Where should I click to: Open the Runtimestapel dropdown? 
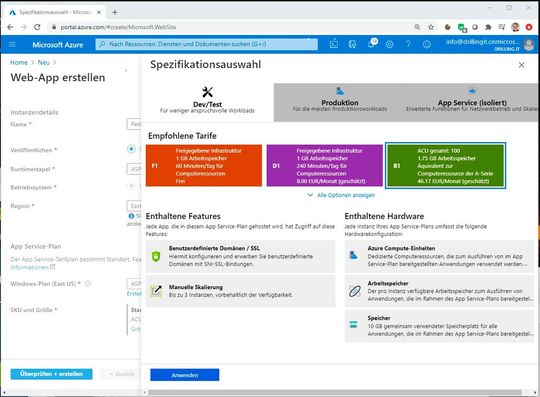click(134, 169)
